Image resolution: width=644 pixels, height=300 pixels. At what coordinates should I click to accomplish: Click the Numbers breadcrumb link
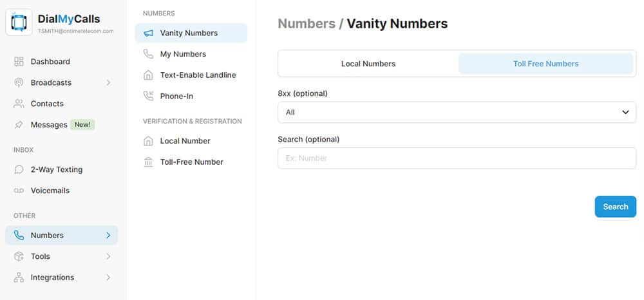point(306,24)
